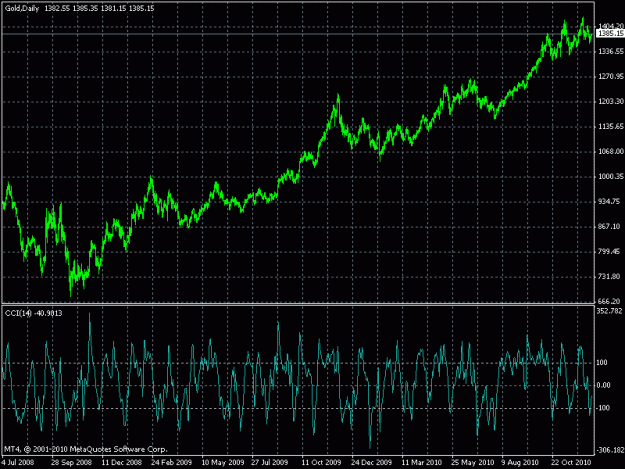
Task: Click the 25 May 2010 date label
Action: tap(472, 463)
